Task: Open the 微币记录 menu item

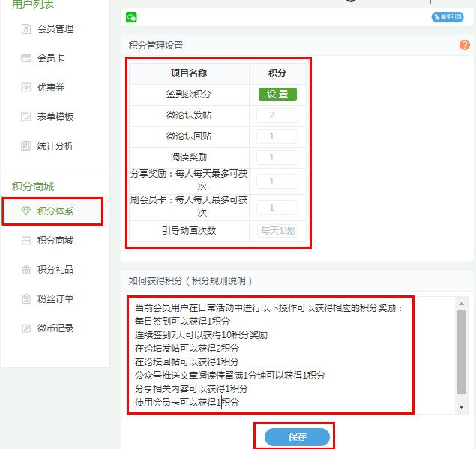Action: point(55,328)
